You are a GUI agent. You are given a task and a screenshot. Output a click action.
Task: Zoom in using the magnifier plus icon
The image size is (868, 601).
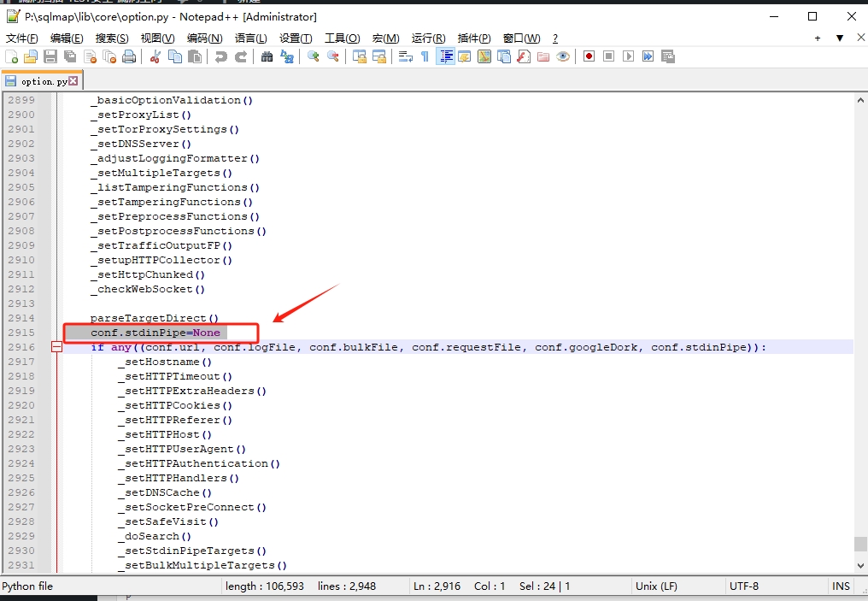click(314, 56)
